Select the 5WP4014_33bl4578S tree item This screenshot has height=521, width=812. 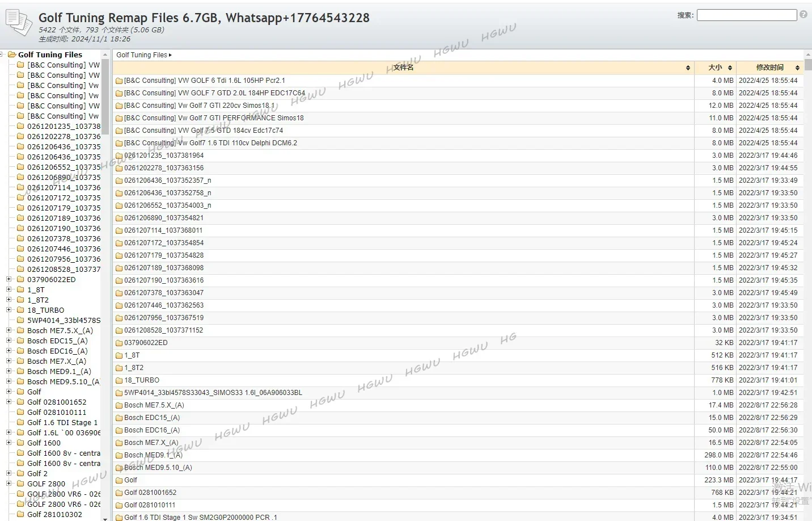[64, 320]
